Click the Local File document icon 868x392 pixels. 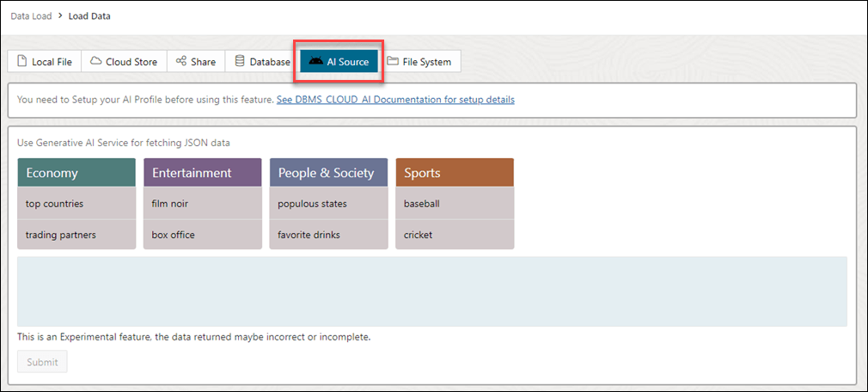pos(22,62)
